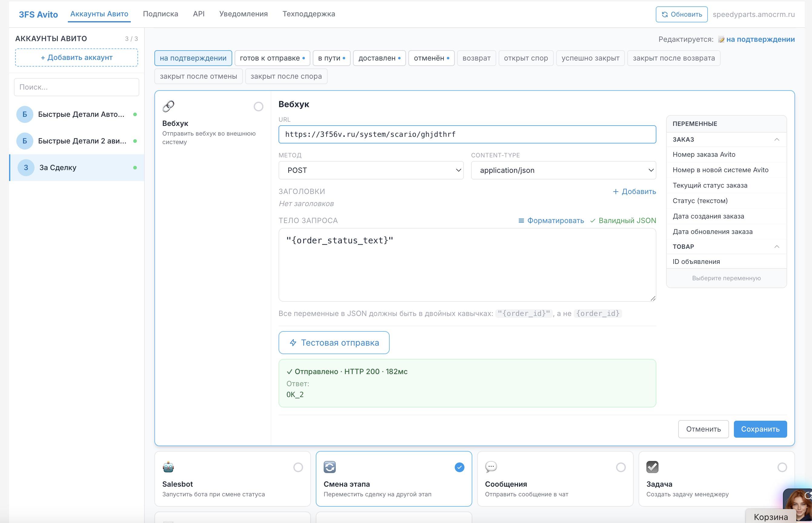Deselect the Смена этапа checked option
The width and height of the screenshot is (812, 523).
point(459,467)
